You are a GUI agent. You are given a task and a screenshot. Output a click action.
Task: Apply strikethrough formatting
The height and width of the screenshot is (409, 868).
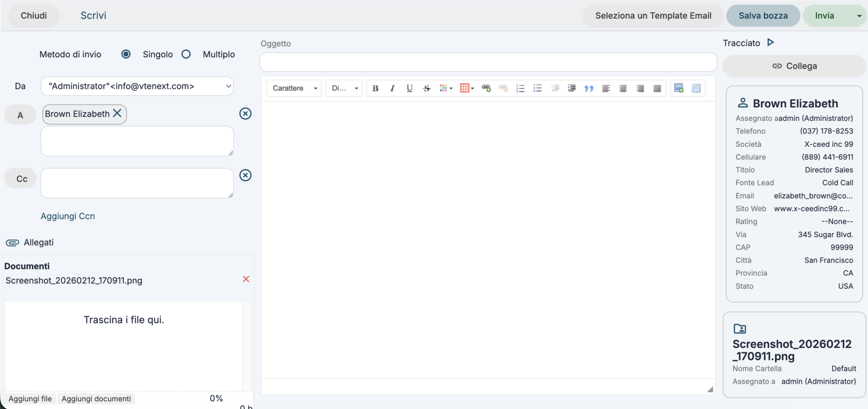[x=427, y=88]
